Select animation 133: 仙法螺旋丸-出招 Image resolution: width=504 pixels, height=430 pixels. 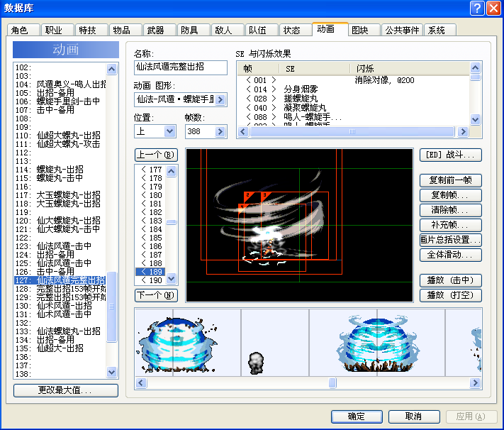[x=61, y=331]
